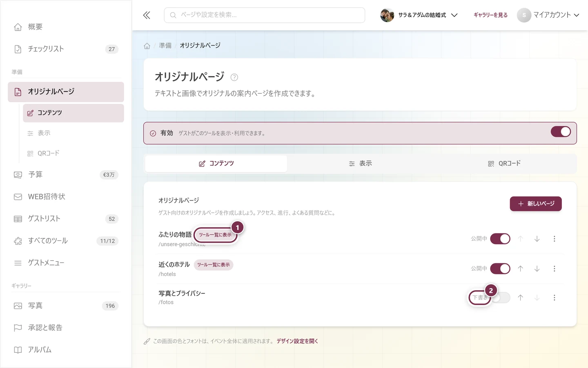Open WEB招待状 in the sidebar
Viewport: 588px width, 368px height.
tap(66, 197)
